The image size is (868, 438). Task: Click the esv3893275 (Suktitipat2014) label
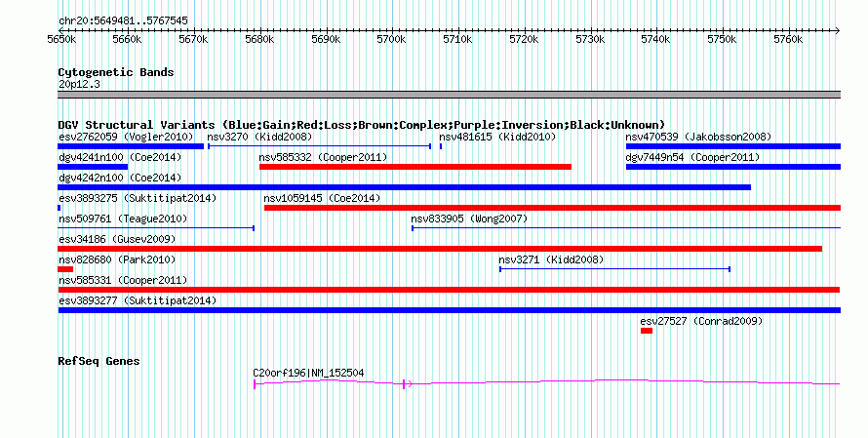pyautogui.click(x=138, y=198)
